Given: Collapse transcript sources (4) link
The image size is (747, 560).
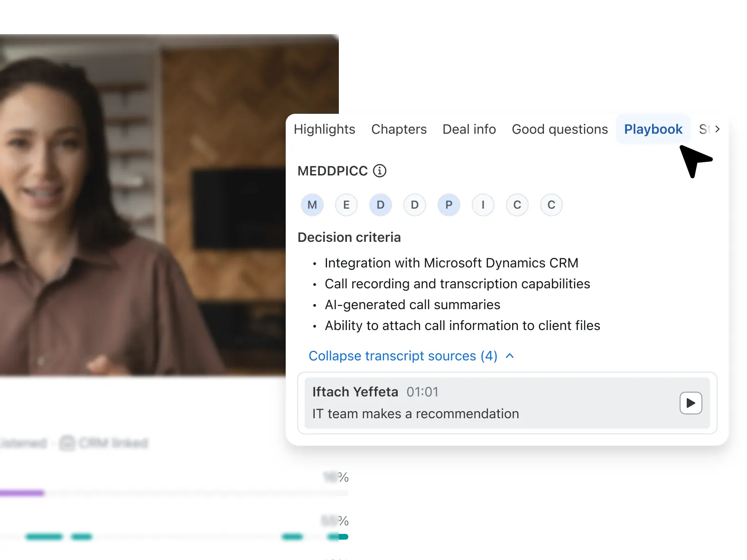Looking at the screenshot, I should tap(403, 356).
